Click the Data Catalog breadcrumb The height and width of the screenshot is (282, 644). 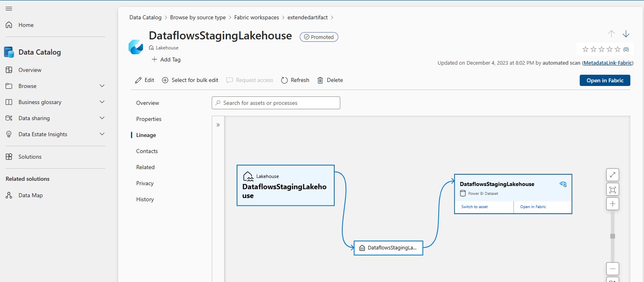pyautogui.click(x=145, y=17)
